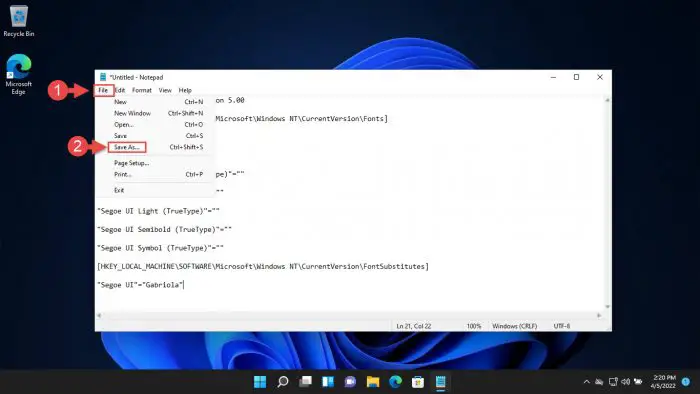Close the Notepad window
The image size is (700, 394).
click(600, 77)
